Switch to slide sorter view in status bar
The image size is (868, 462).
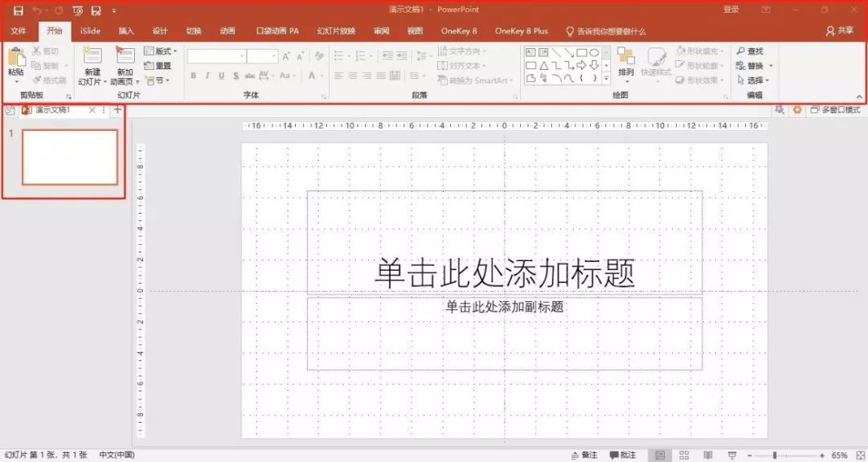[684, 455]
